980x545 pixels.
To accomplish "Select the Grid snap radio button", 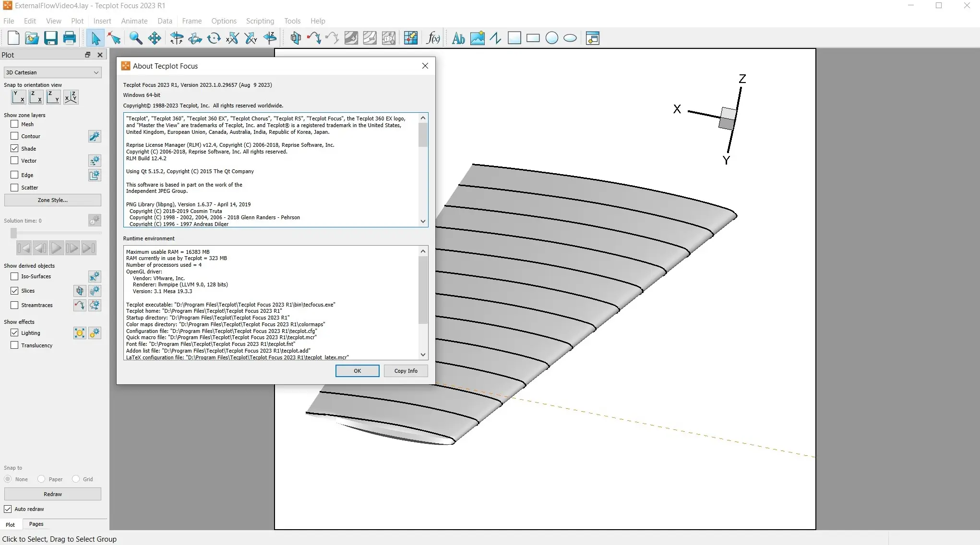I will pos(76,479).
